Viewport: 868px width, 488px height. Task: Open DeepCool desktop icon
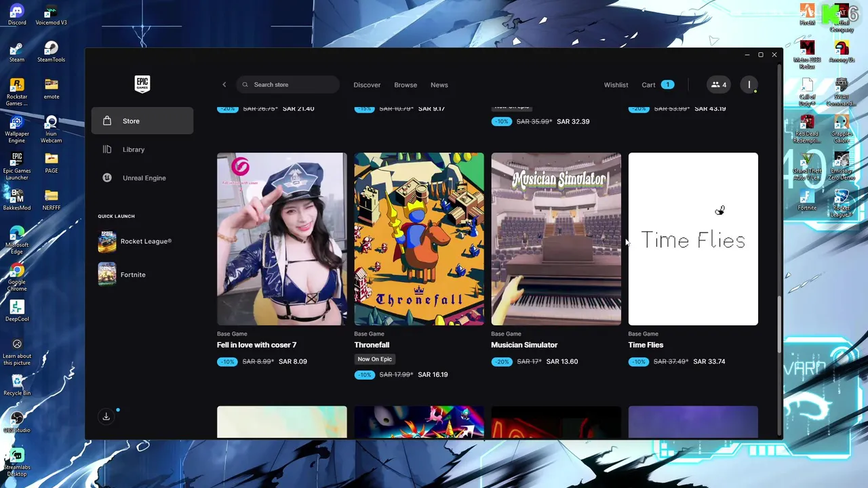pyautogui.click(x=17, y=311)
